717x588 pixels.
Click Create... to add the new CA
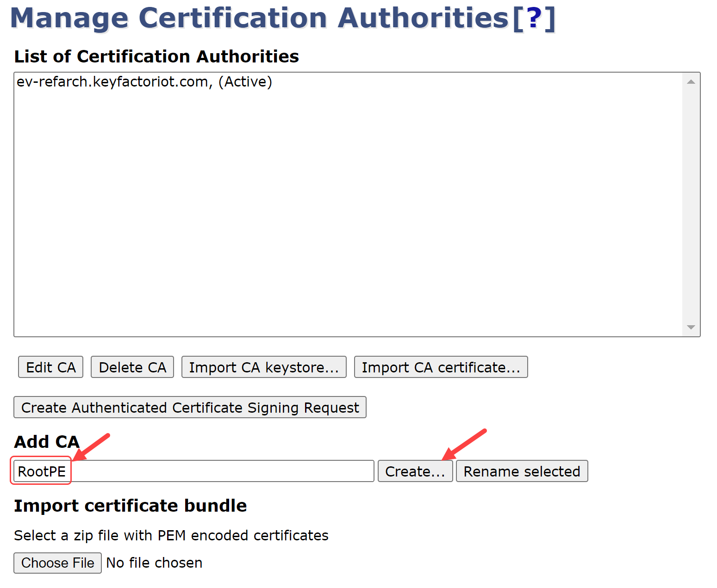415,471
